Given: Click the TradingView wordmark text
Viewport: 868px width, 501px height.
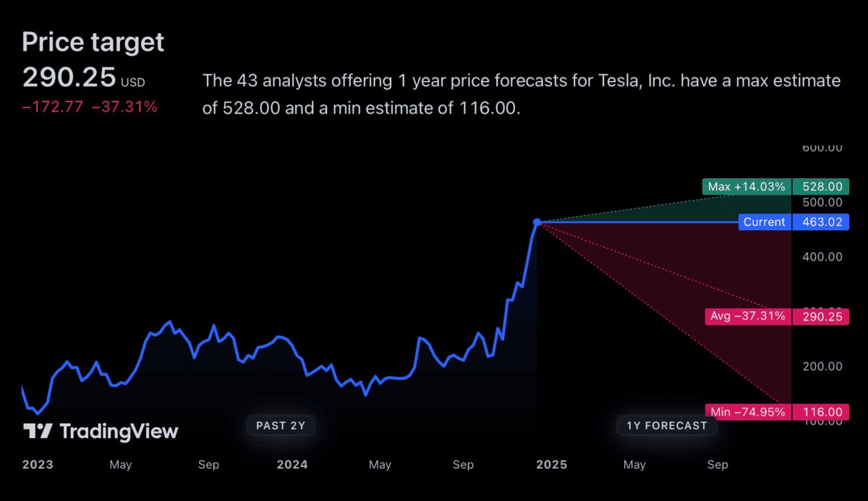Looking at the screenshot, I should coord(119,431).
